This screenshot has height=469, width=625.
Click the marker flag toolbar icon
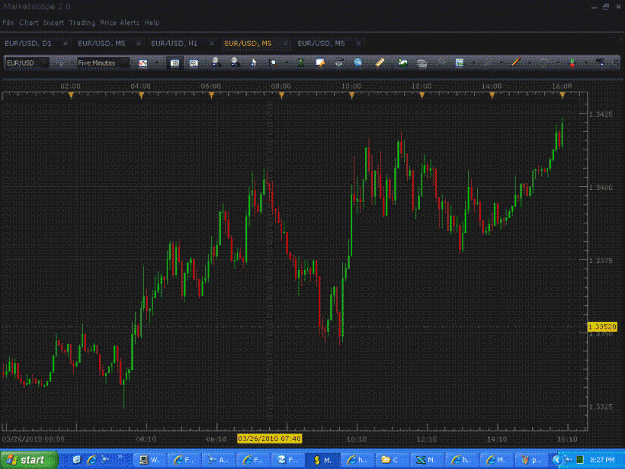coord(273,63)
